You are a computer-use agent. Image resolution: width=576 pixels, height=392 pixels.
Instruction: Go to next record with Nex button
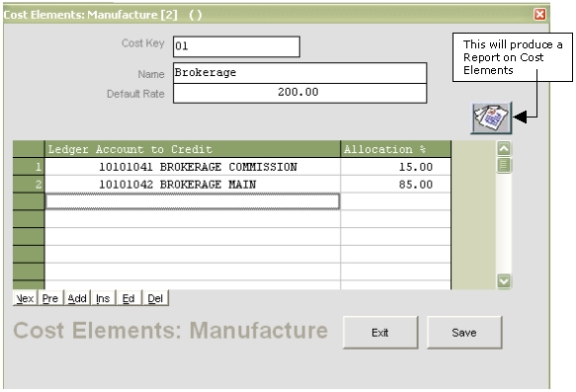[x=25, y=298]
